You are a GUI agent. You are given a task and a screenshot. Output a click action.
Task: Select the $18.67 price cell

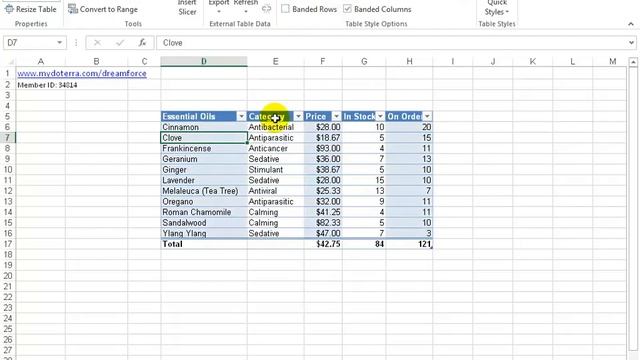point(323,138)
